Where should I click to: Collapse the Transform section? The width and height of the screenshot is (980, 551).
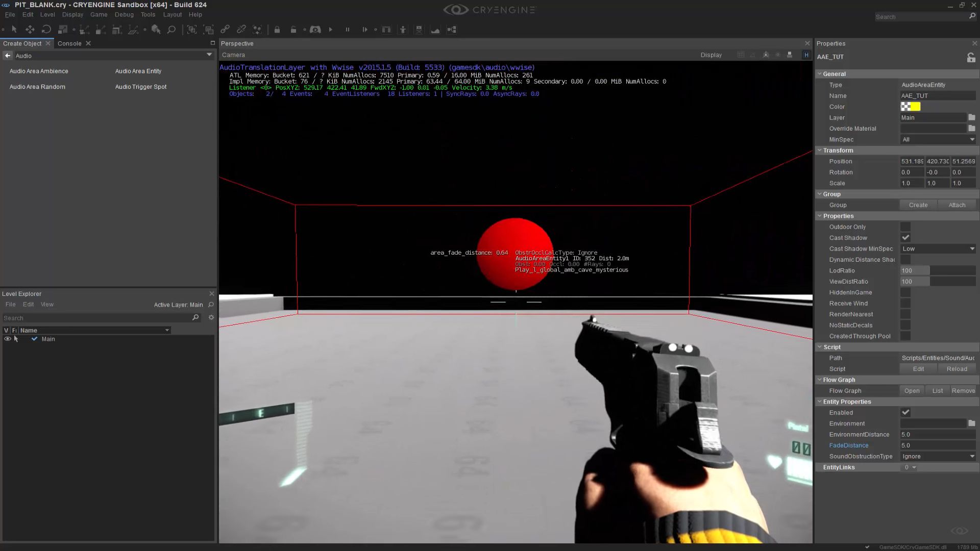pos(820,151)
